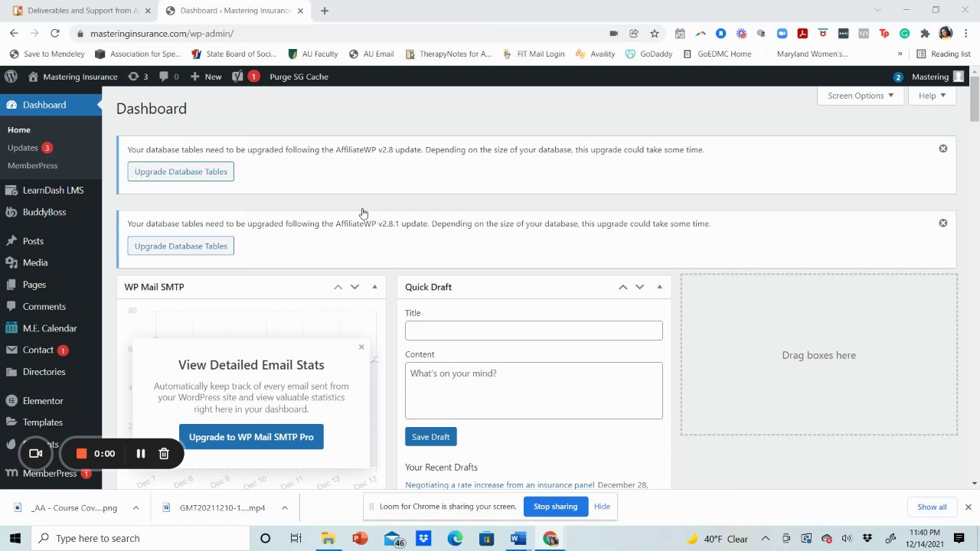The width and height of the screenshot is (980, 551).
Task: Open the updates counter showing 3
Action: 138,77
